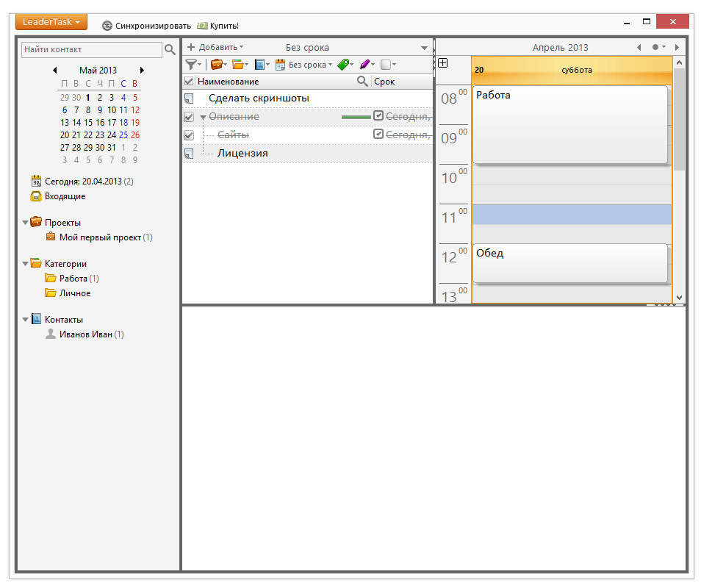Uncheck the completed Сайты task checkbox
Screen dimensions: 701x588
click(x=189, y=135)
